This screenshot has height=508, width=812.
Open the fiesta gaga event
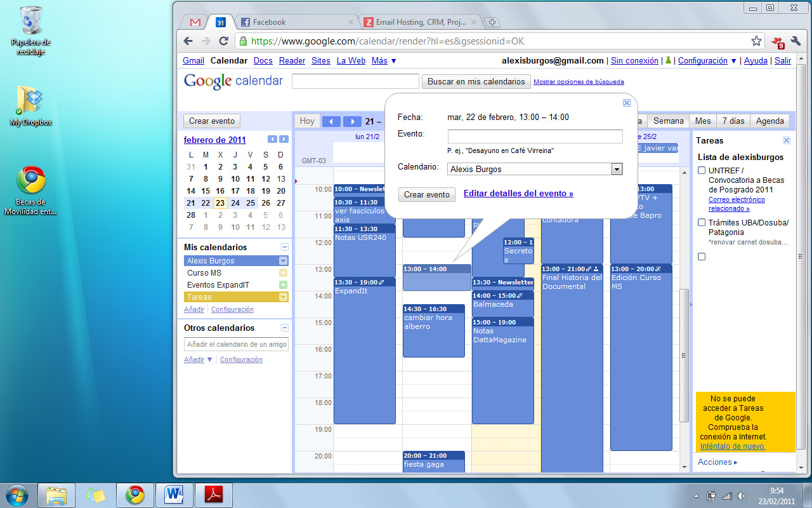tap(434, 462)
